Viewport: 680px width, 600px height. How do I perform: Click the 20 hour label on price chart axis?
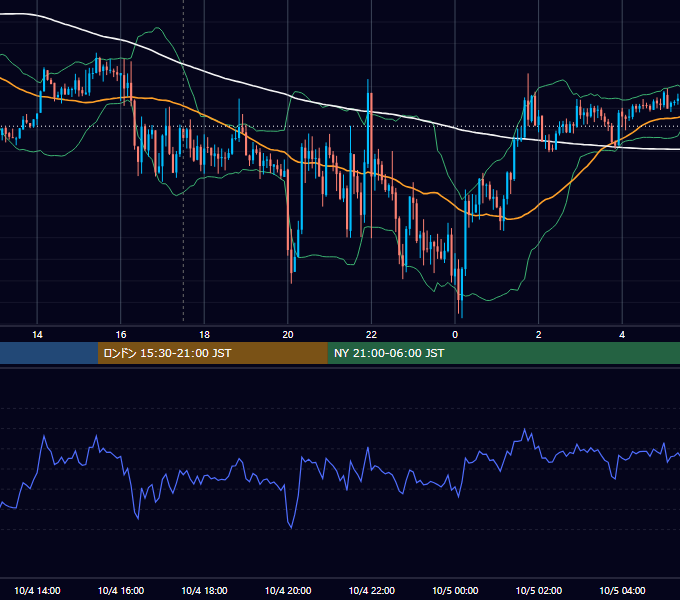288,335
